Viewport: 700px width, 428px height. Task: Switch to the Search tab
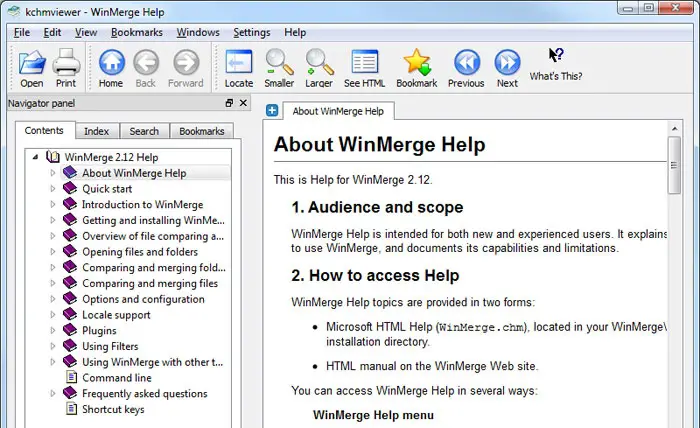[144, 131]
